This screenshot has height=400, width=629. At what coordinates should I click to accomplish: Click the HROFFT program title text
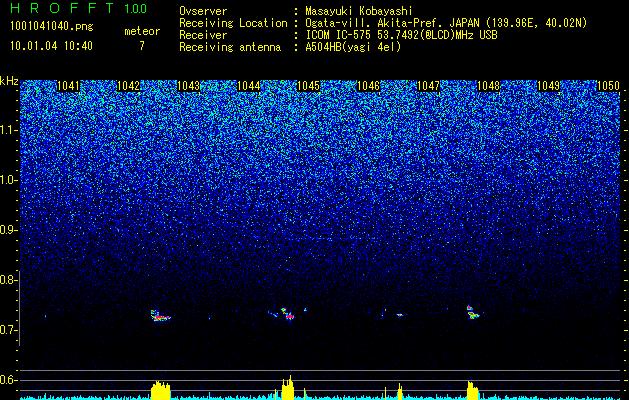(x=62, y=8)
